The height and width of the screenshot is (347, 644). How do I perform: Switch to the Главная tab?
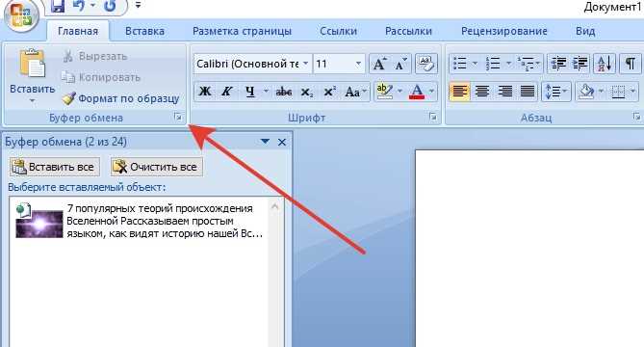pyautogui.click(x=78, y=31)
